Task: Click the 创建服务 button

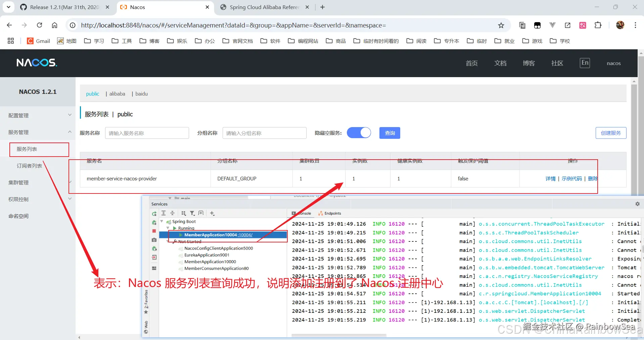Action: [x=611, y=133]
